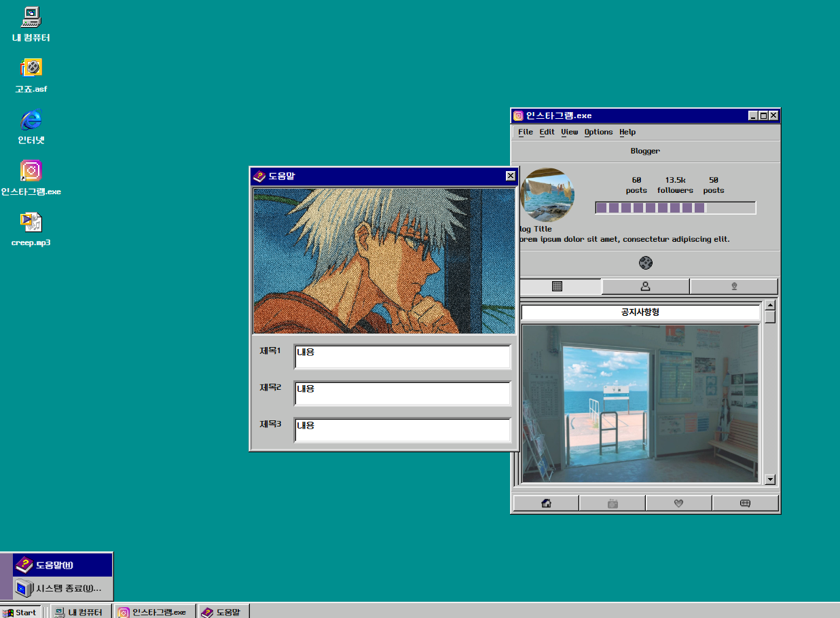This screenshot has width=840, height=618.
Task: Open the station room photo post
Action: pyautogui.click(x=640, y=403)
